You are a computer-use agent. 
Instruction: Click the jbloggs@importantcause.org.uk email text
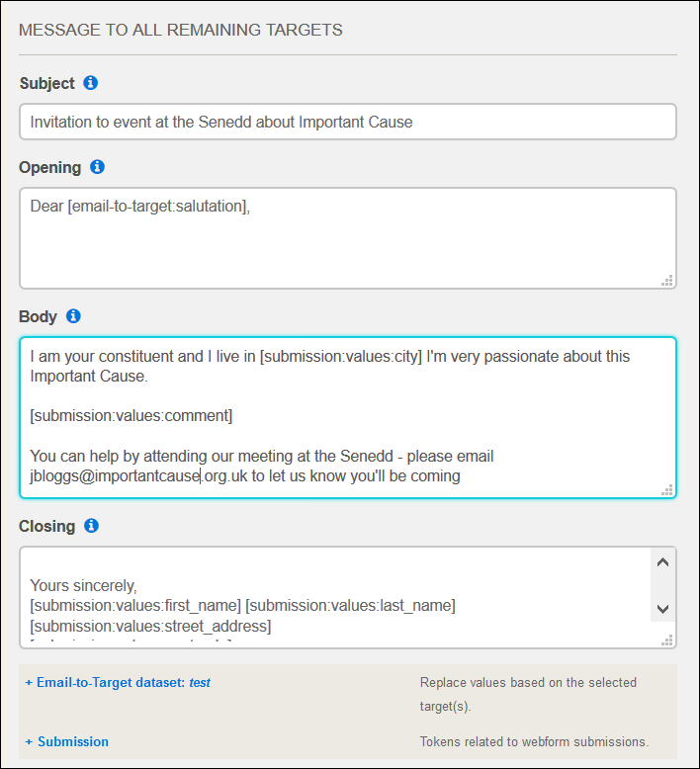(x=138, y=476)
